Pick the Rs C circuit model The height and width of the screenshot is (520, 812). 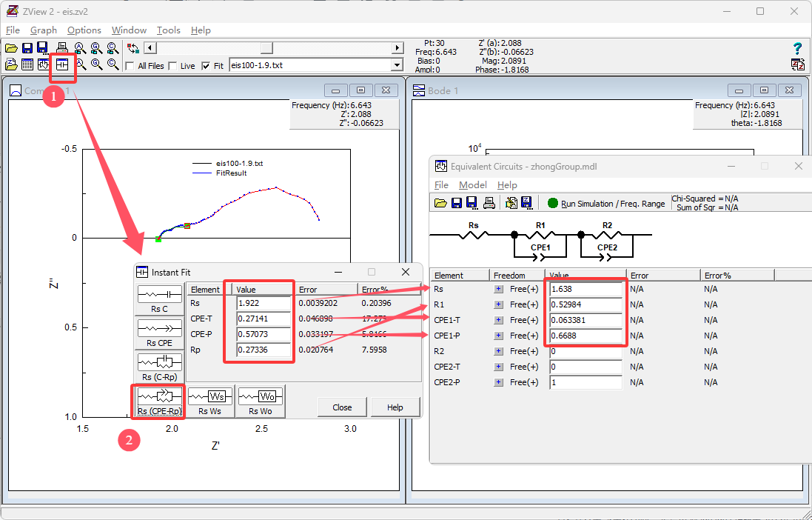[160, 299]
